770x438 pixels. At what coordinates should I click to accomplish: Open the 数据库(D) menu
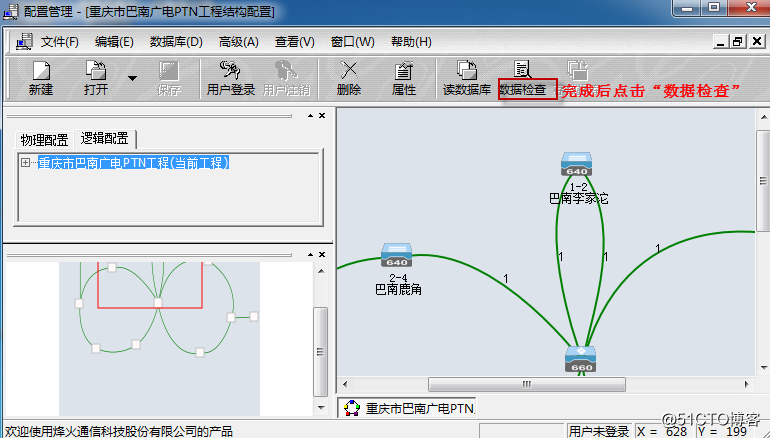[x=176, y=42]
